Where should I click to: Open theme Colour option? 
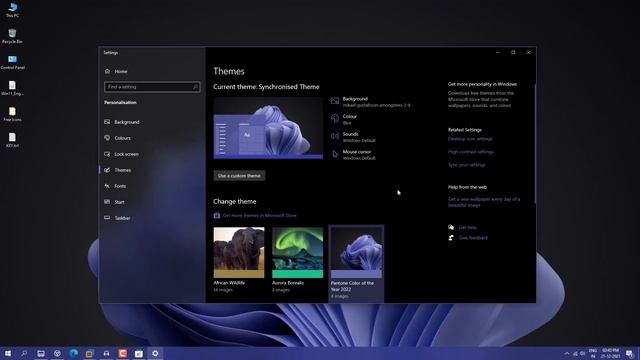344,119
